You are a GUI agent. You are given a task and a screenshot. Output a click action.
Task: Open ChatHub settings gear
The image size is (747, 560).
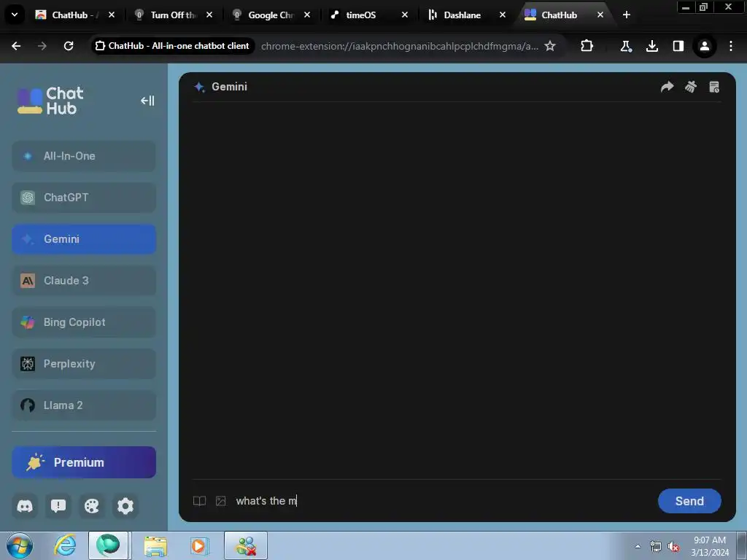pos(125,506)
